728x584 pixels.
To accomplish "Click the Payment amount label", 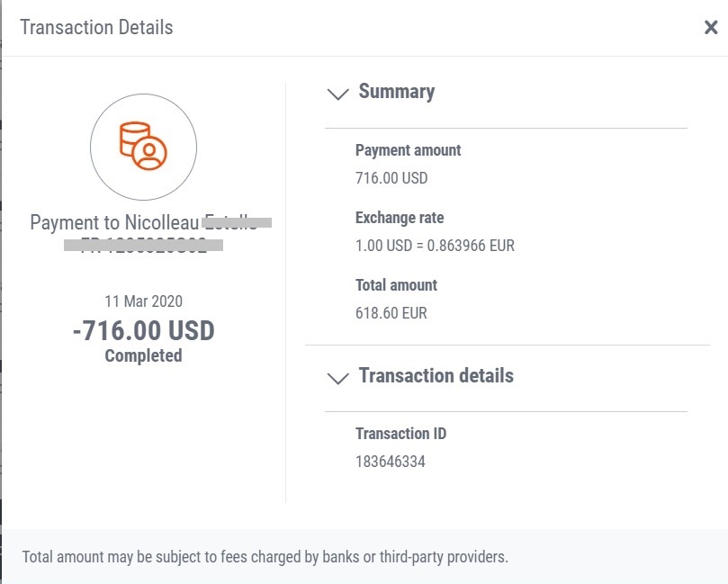I will [409, 150].
